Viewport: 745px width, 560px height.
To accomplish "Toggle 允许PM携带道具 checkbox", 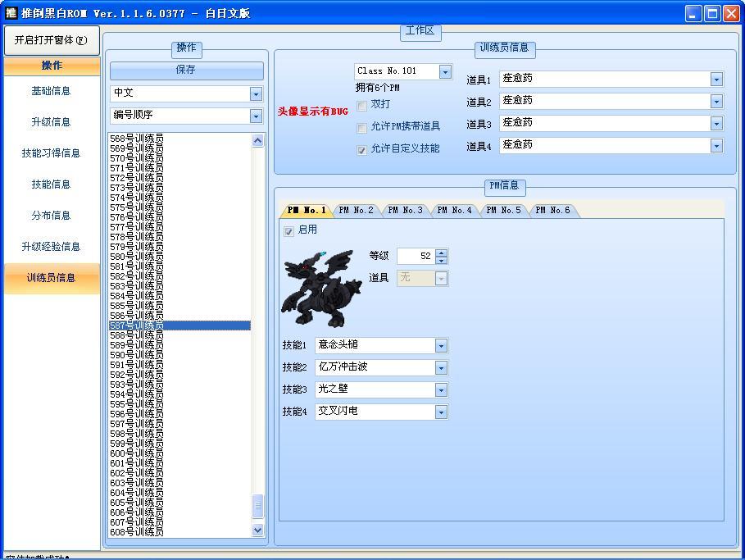I will point(361,127).
